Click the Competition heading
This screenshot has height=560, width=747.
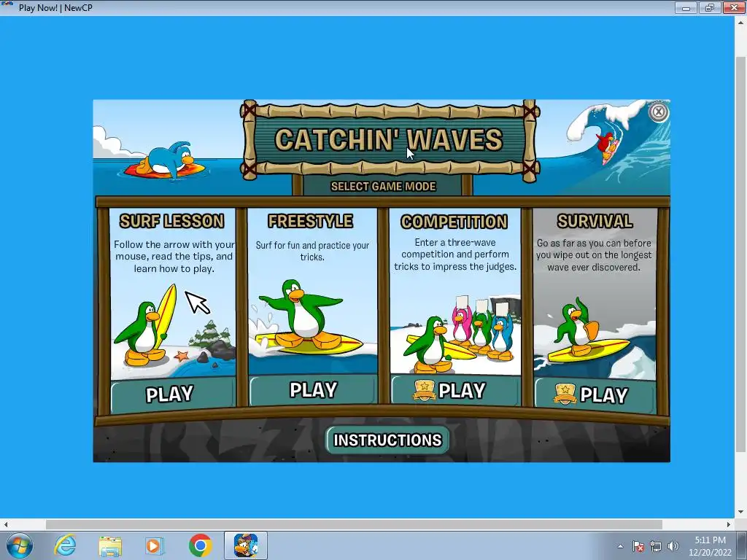(x=454, y=222)
